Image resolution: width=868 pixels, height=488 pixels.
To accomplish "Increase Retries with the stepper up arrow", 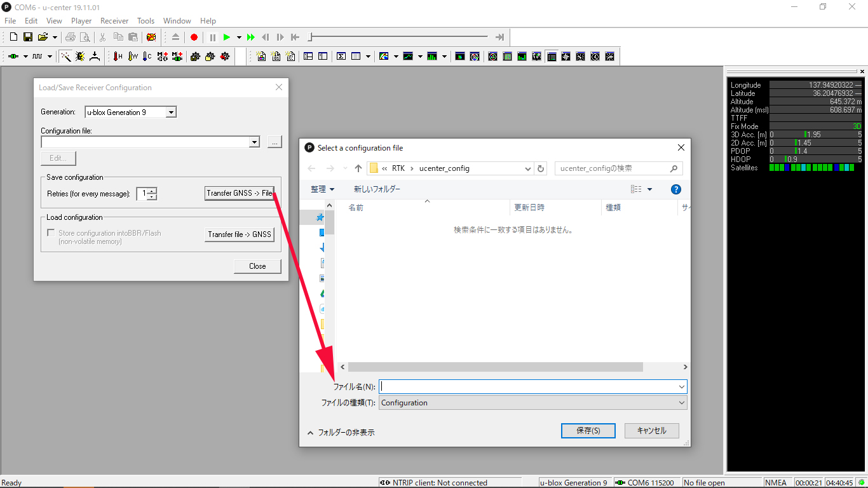I will point(152,190).
